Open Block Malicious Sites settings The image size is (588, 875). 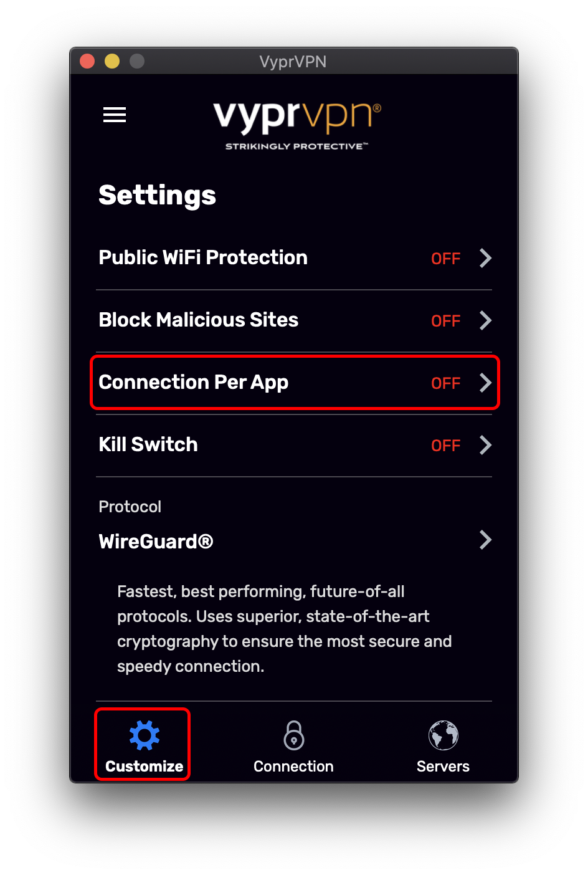tap(293, 320)
